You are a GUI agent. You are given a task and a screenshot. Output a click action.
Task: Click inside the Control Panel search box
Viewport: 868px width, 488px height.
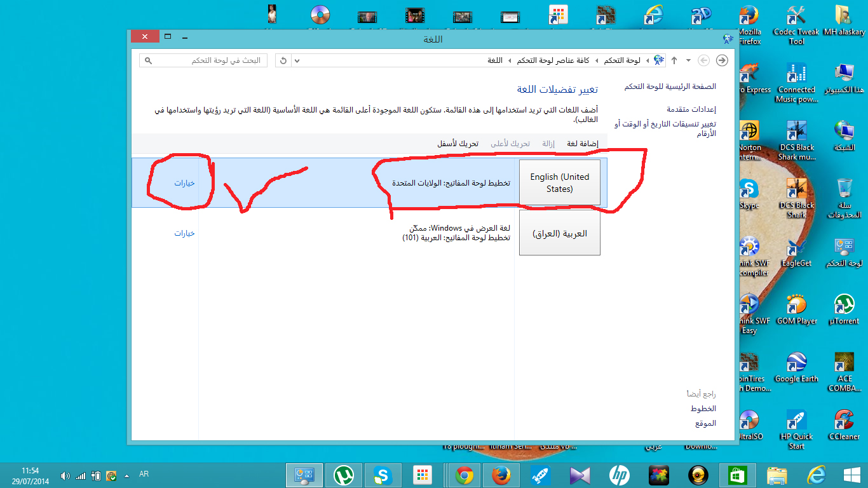[x=203, y=60]
